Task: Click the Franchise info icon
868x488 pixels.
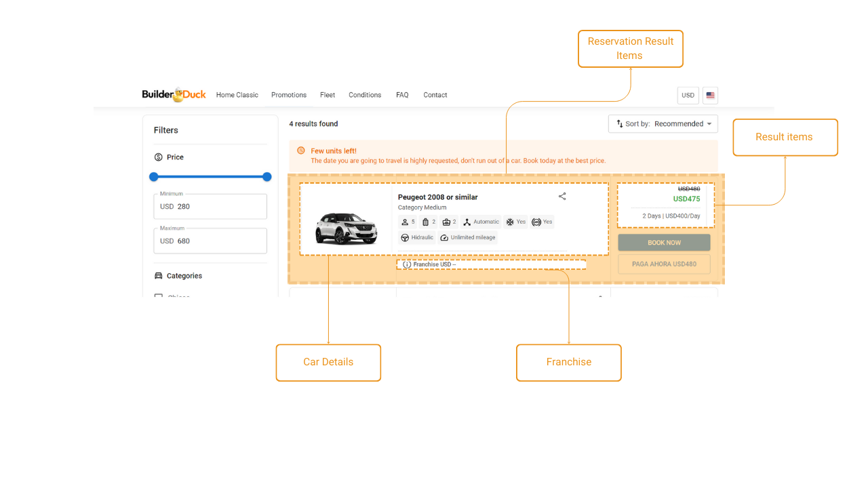Action: (x=407, y=264)
